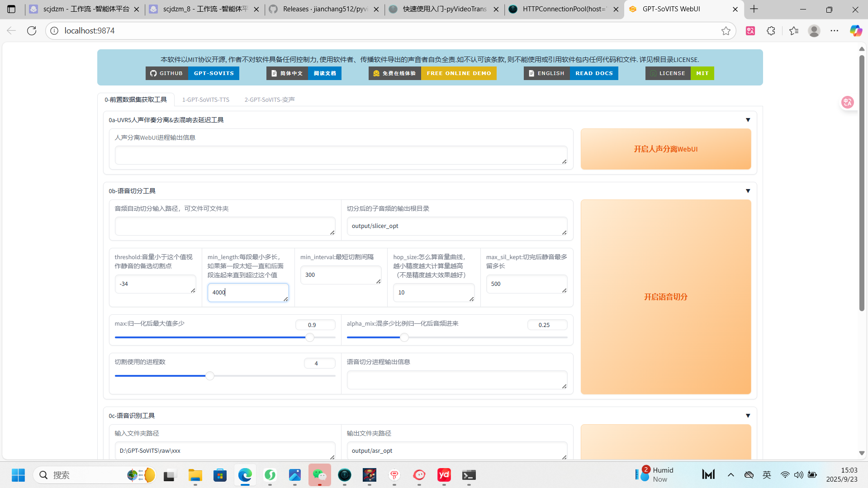This screenshot has height=488, width=868.
Task: Open the Free Online Demo badge
Action: pyautogui.click(x=432, y=73)
